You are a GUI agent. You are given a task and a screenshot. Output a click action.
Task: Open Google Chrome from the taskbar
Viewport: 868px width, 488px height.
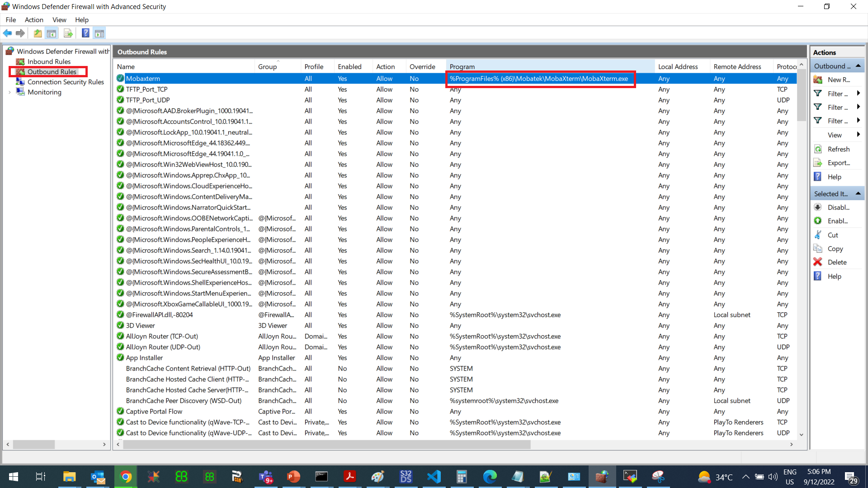click(126, 477)
